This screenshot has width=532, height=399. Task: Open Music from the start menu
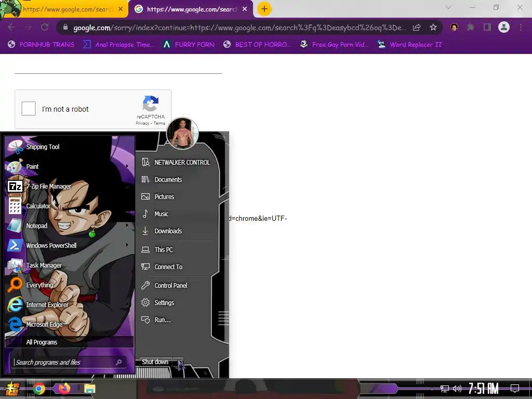click(177, 214)
